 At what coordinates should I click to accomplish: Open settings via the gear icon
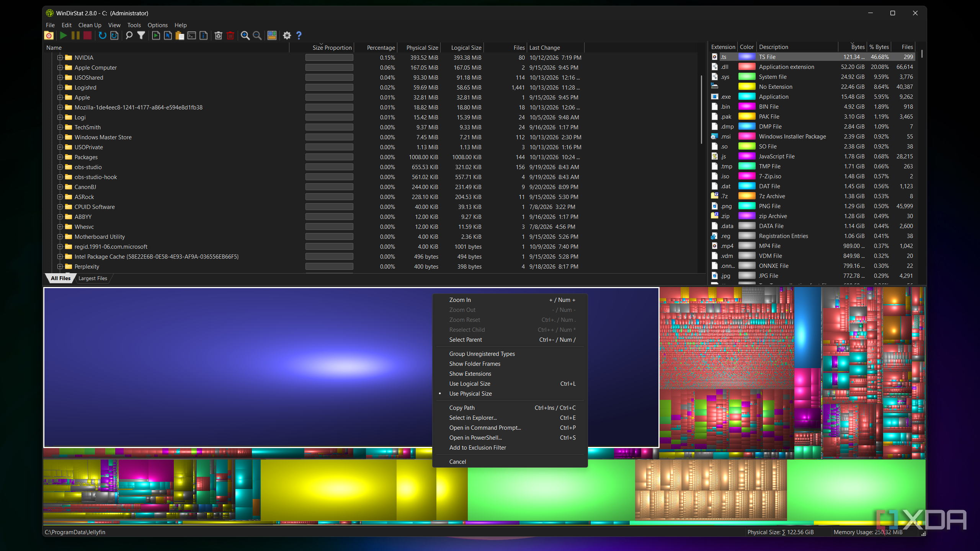tap(287, 36)
